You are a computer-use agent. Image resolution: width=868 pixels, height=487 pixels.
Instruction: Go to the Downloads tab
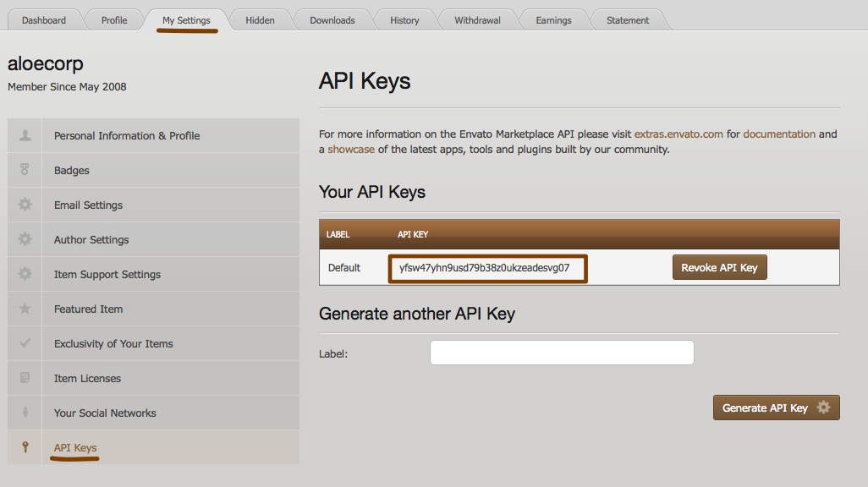(332, 20)
